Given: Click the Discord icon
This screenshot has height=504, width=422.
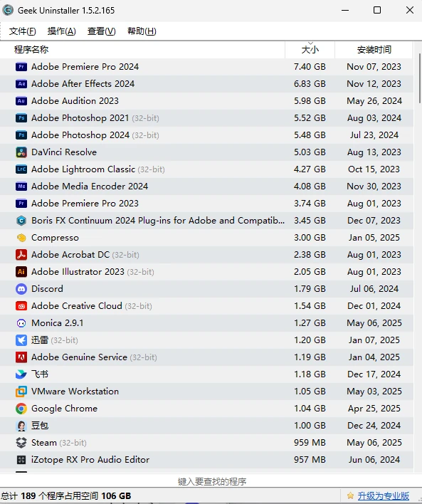Looking at the screenshot, I should pyautogui.click(x=21, y=288).
